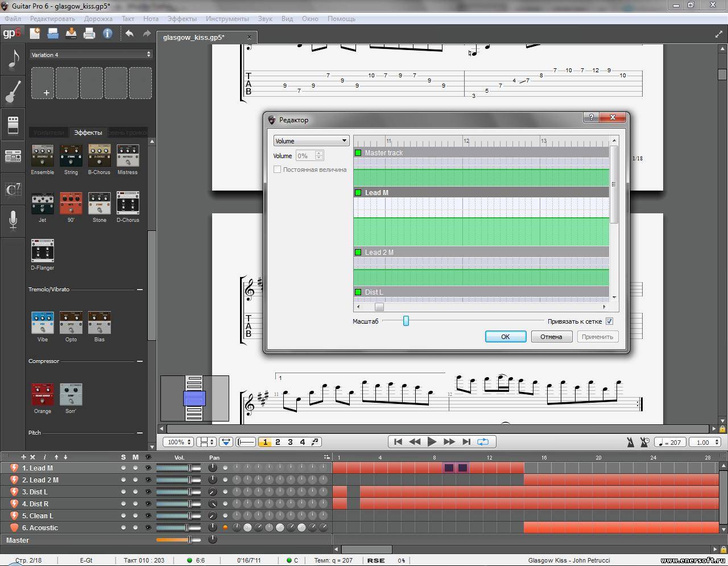728x566 pixels.
Task: Toggle the loop playback button
Action: [x=483, y=441]
